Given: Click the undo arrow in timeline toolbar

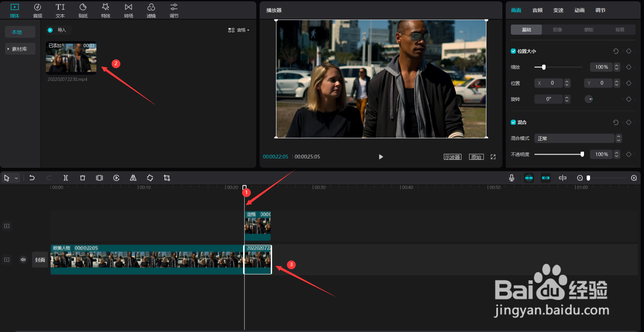Looking at the screenshot, I should (x=32, y=178).
